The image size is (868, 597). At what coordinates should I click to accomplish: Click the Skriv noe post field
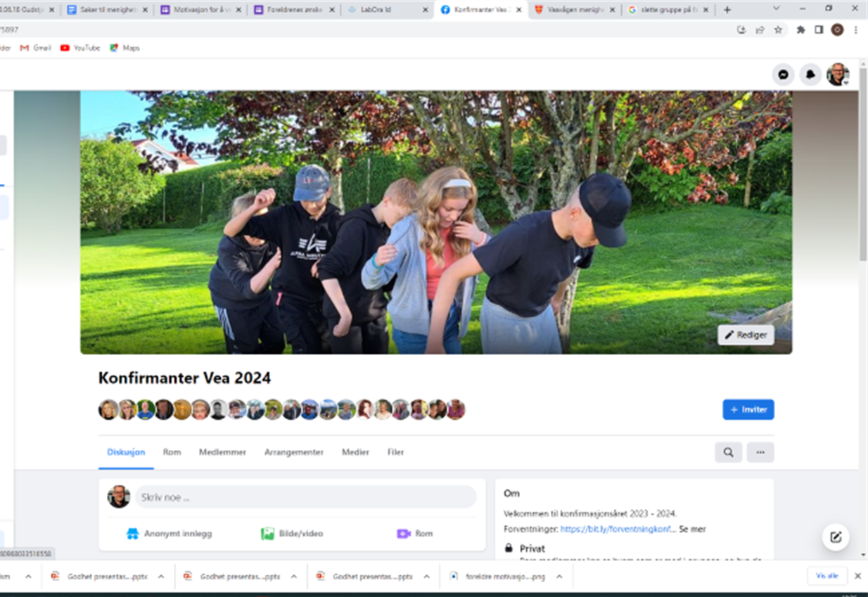click(306, 497)
